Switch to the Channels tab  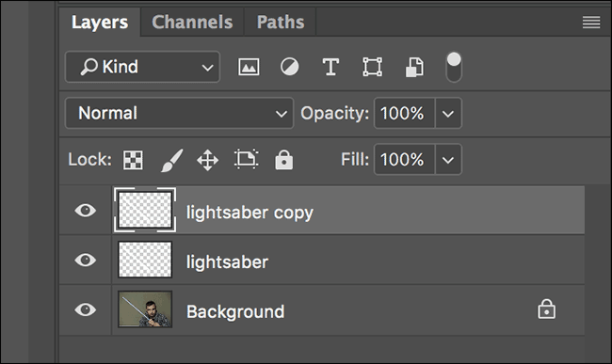coord(192,23)
